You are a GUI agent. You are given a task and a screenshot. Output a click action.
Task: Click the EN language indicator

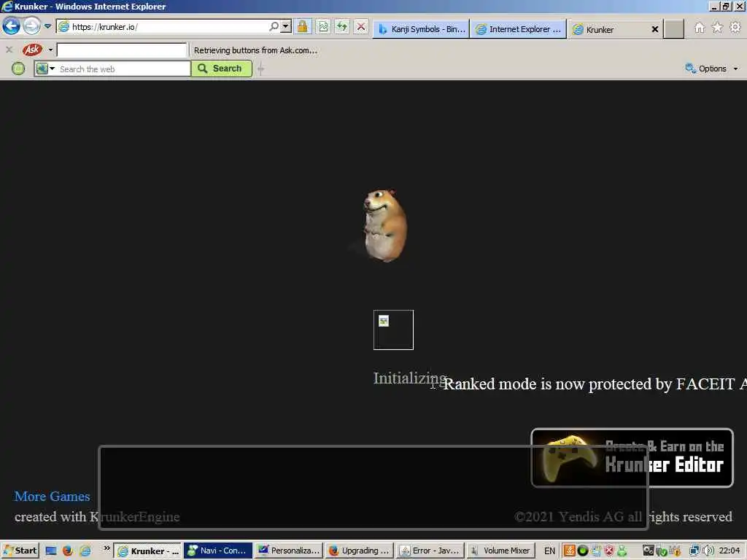coord(549,551)
